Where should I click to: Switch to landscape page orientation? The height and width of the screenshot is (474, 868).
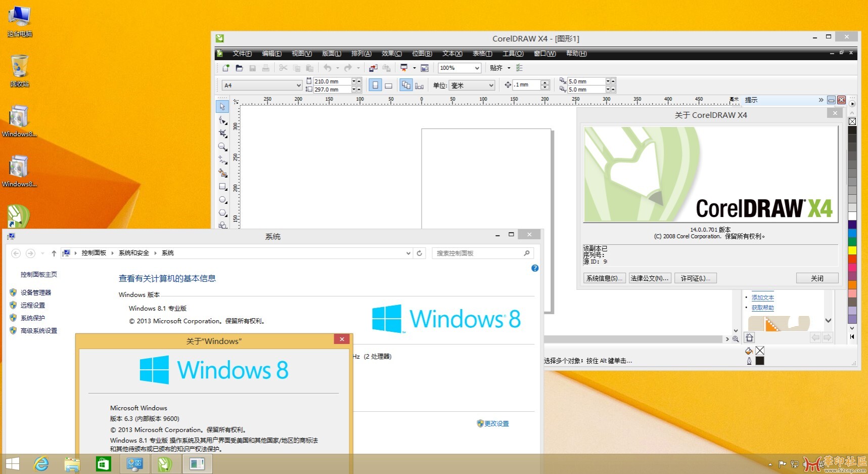(x=388, y=85)
